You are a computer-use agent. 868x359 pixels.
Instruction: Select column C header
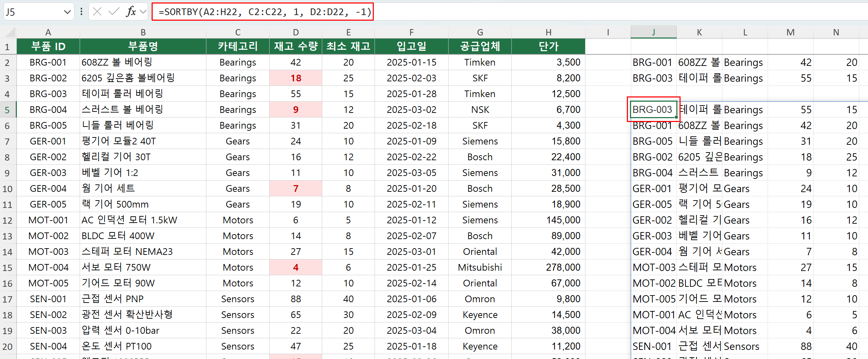tap(238, 32)
